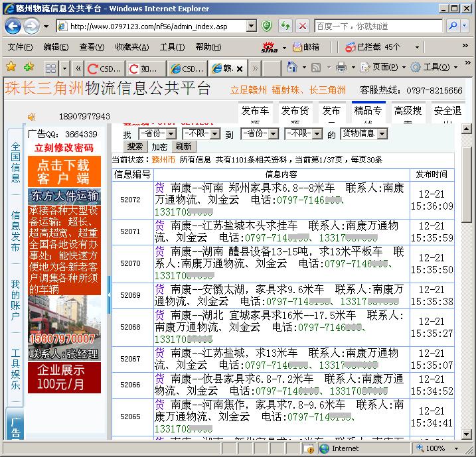
Task: Switch to the 发布车 site tab
Action: tap(256, 111)
